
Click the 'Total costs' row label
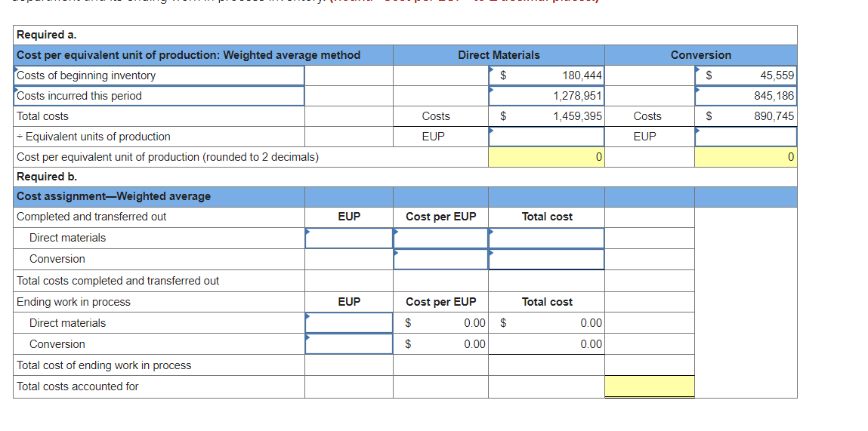pyautogui.click(x=42, y=116)
